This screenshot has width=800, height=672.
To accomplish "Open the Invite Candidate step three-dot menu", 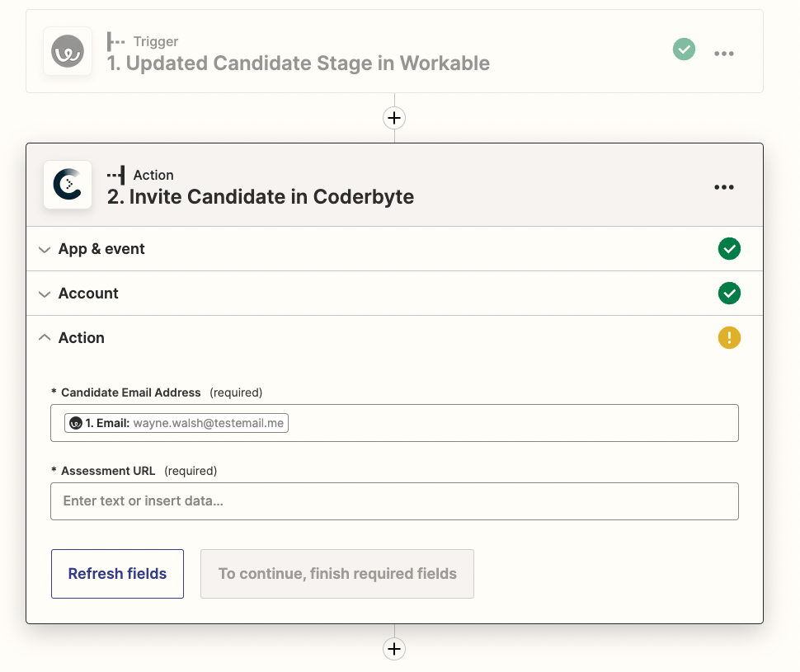I will (723, 187).
